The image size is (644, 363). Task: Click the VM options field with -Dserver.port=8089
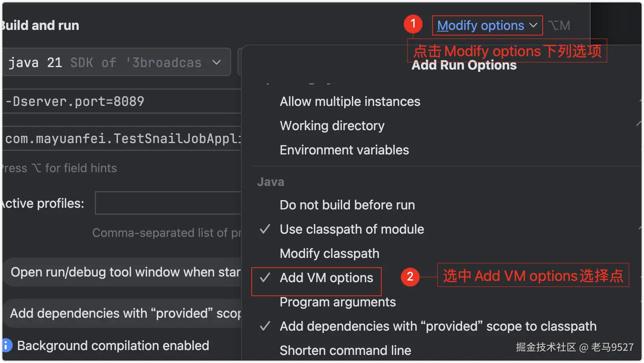pos(121,101)
